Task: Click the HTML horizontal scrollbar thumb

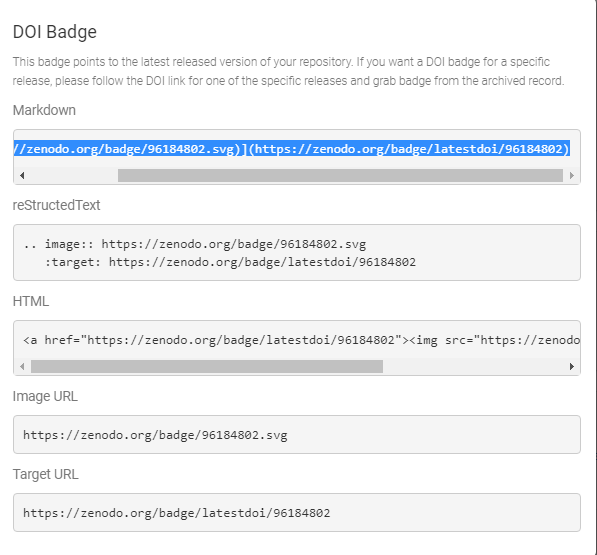Action: (x=207, y=367)
